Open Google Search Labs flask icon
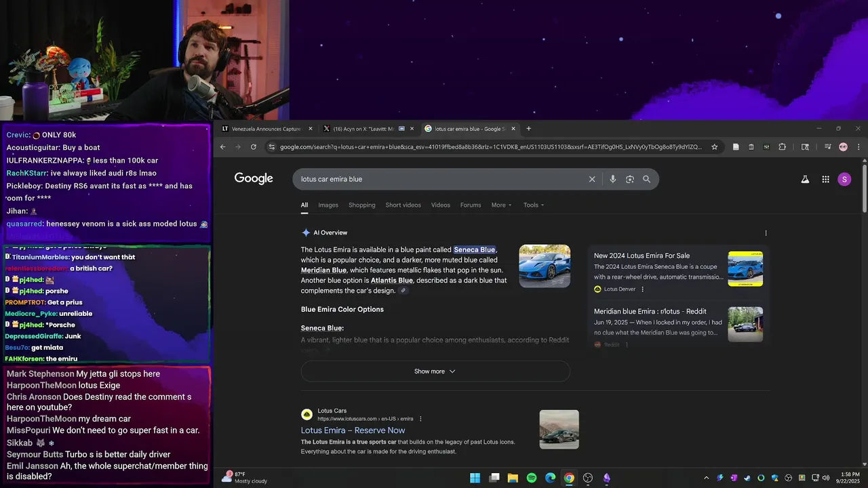This screenshot has height=488, width=868. (x=805, y=179)
